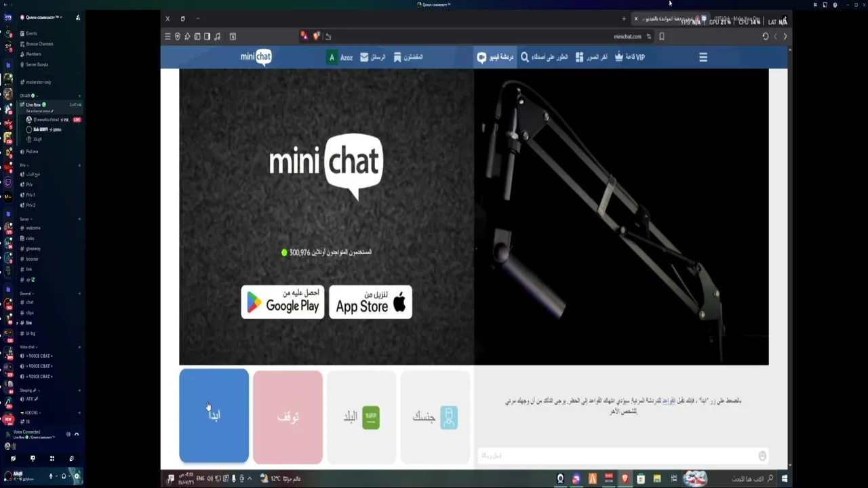The image size is (868, 488).
Task: Open the البلد country selector button
Action: pyautogui.click(x=361, y=417)
